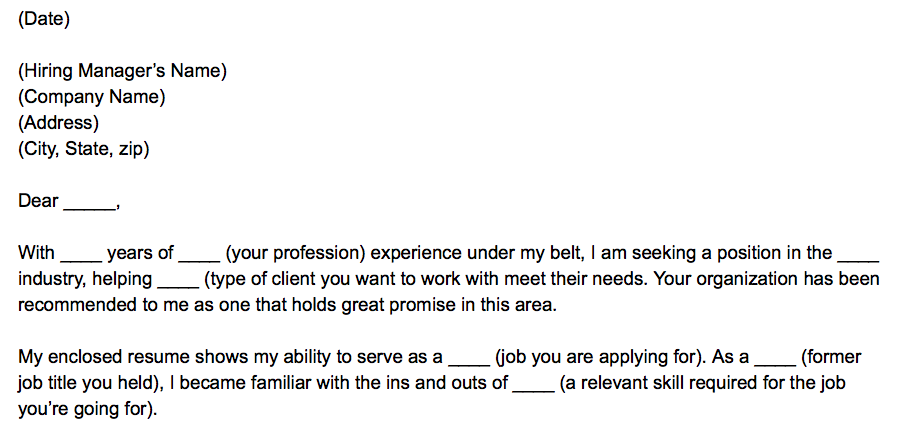Select the (Company Name) placeholder line
Image resolution: width=909 pixels, height=442 pixels.
point(92,97)
